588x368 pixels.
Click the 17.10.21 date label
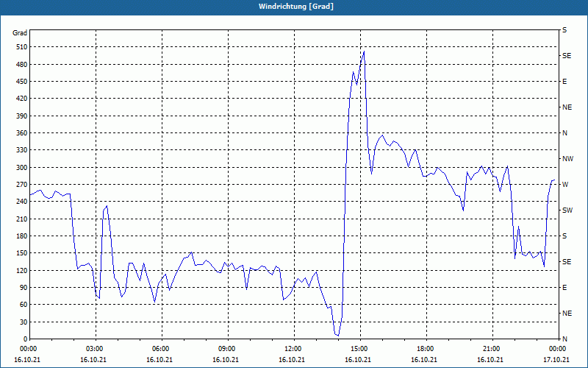pyautogui.click(x=556, y=360)
